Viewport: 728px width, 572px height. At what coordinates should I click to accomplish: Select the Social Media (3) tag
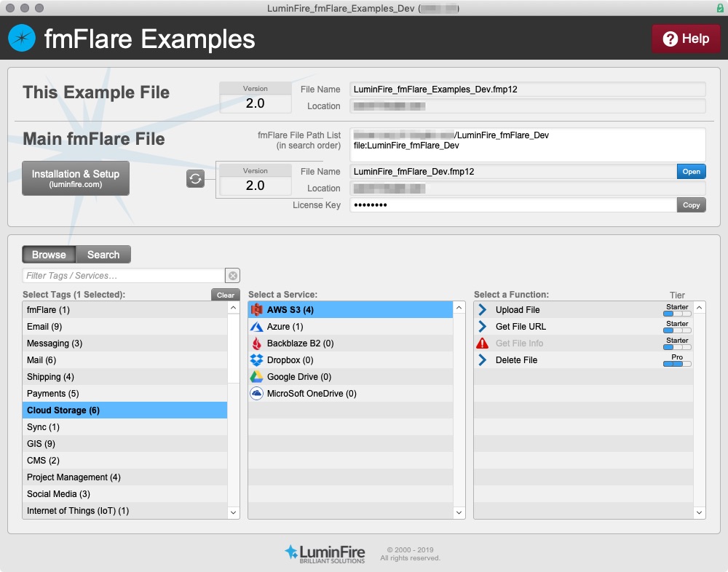click(125, 493)
